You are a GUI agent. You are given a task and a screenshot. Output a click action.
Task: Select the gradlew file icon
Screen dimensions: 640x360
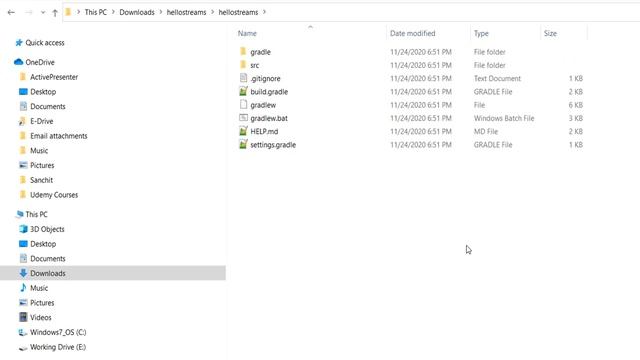(x=243, y=104)
